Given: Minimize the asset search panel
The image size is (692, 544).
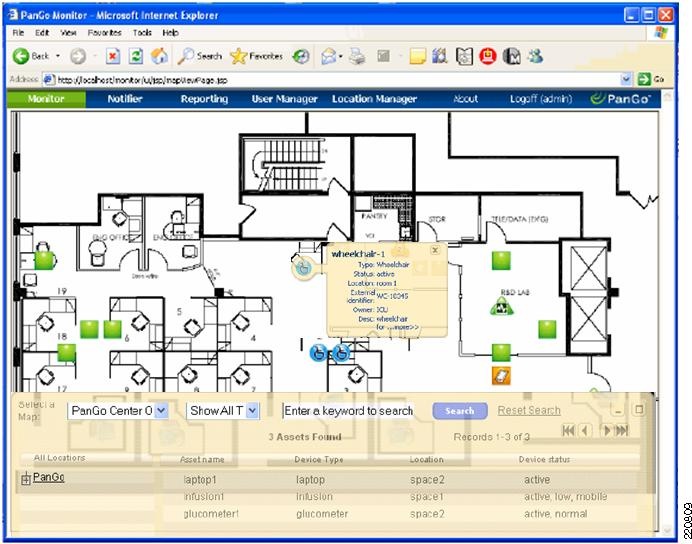Looking at the screenshot, I should click(618, 410).
